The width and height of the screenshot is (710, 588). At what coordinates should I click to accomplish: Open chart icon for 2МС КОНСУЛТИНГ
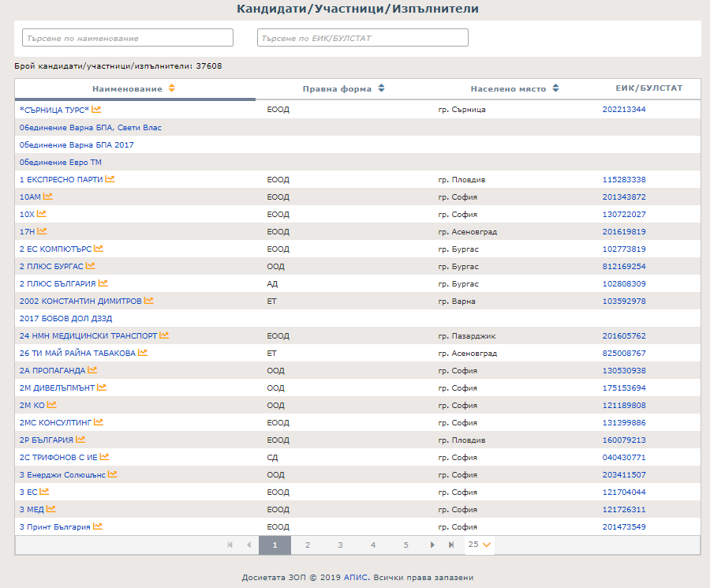pyautogui.click(x=99, y=422)
